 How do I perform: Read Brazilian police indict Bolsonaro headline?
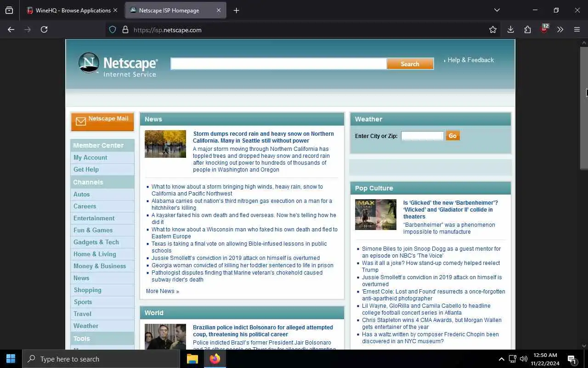(x=263, y=331)
